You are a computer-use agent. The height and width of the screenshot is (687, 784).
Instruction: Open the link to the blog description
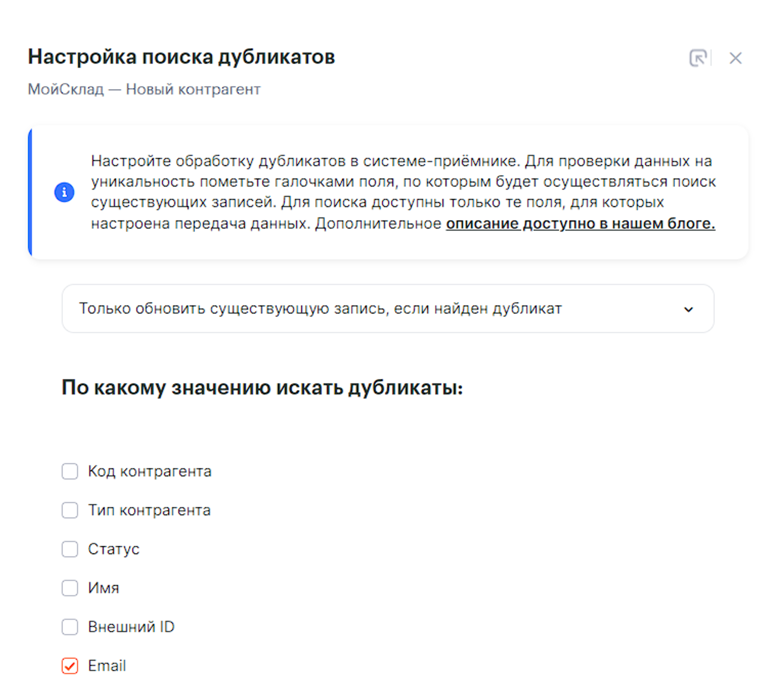click(580, 224)
